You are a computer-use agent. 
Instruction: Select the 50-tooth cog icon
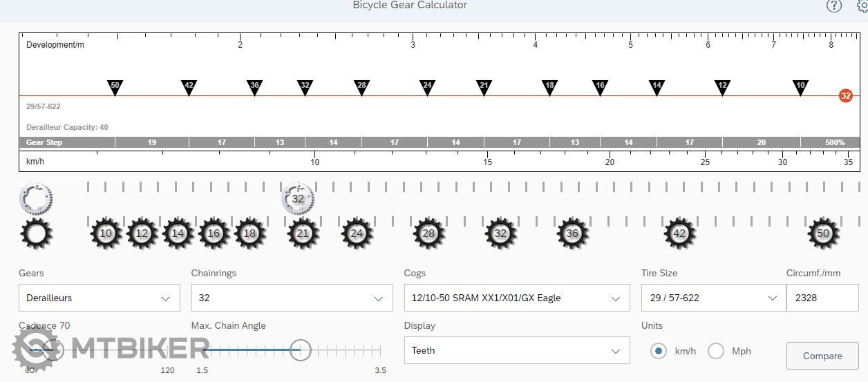(822, 233)
